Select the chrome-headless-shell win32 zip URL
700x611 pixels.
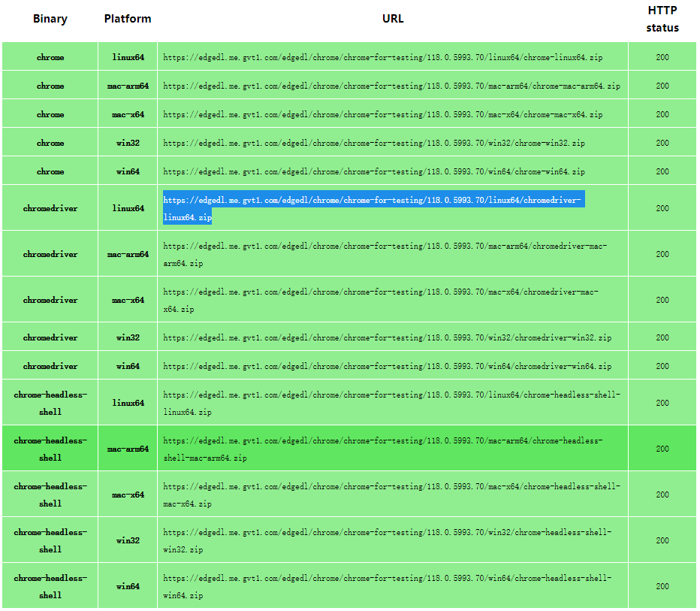coord(387,540)
